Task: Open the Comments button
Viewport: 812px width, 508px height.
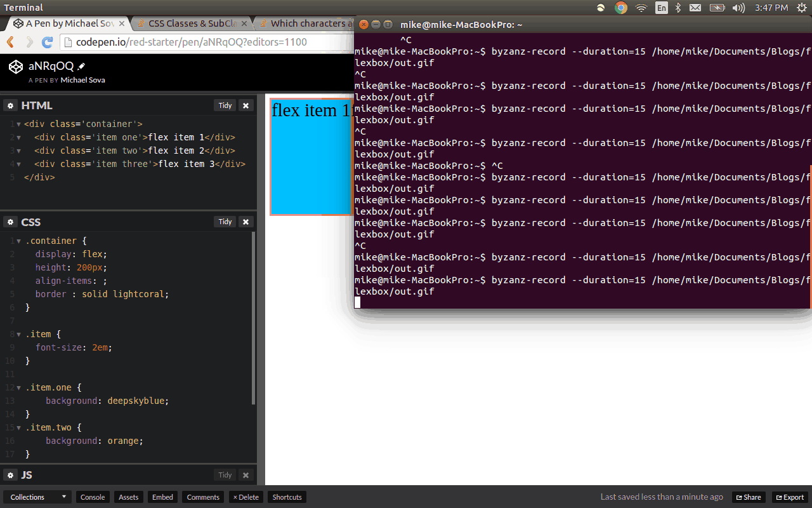Action: click(x=203, y=497)
